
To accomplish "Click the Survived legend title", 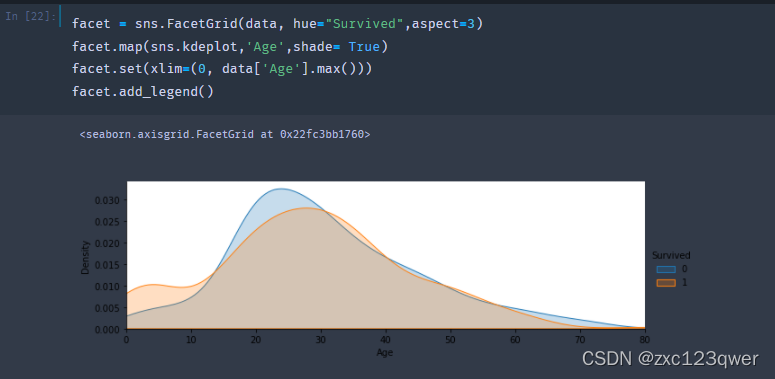I will click(x=671, y=255).
